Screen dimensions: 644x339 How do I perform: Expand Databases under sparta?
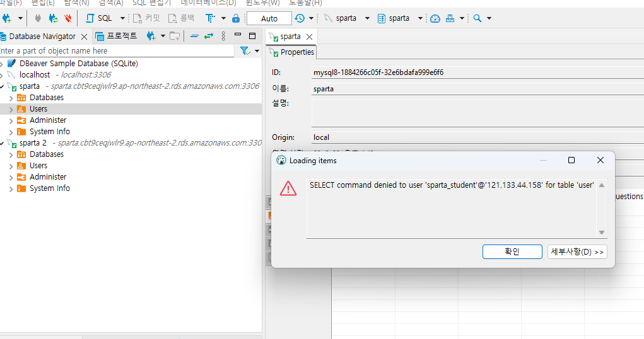[11, 98]
